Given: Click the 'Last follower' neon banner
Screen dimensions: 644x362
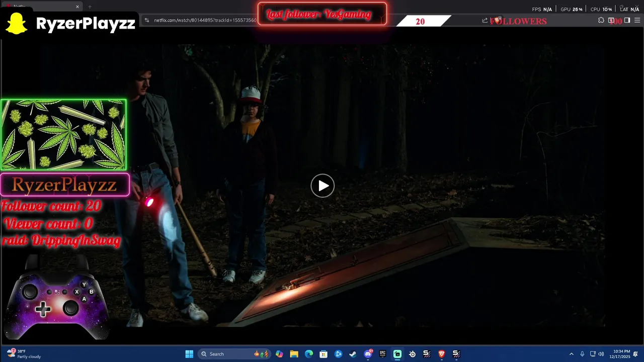Looking at the screenshot, I should [322, 14].
